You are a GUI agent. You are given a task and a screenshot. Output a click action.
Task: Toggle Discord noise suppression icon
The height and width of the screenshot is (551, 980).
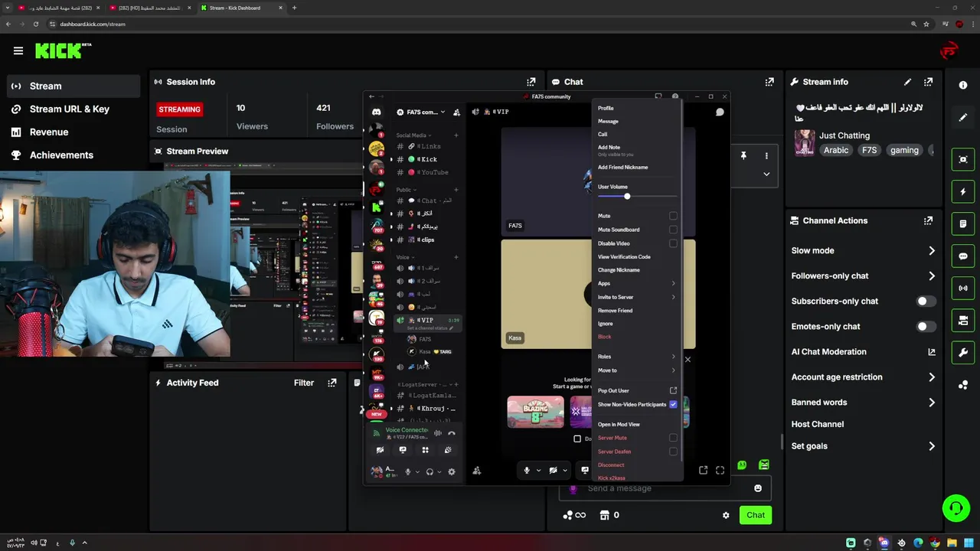click(x=438, y=433)
